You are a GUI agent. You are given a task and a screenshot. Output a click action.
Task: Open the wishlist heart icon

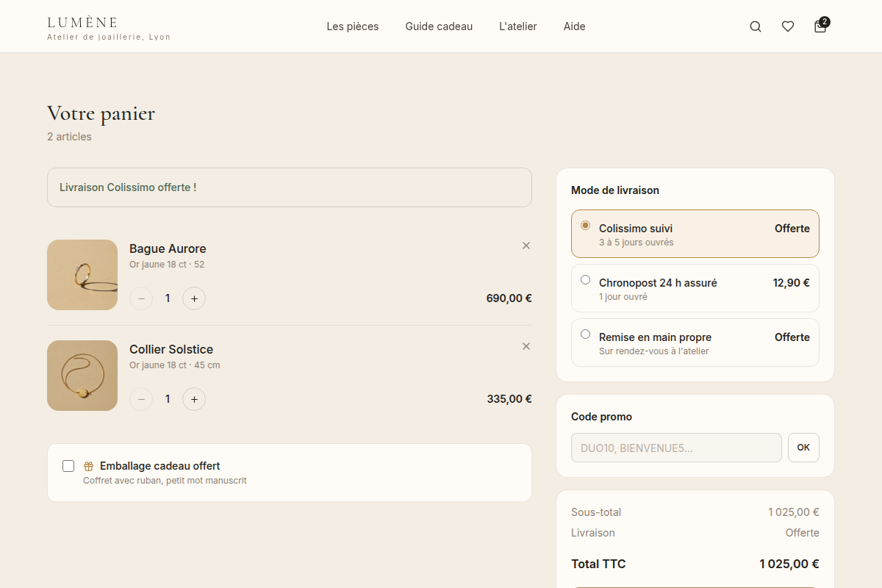click(x=788, y=26)
